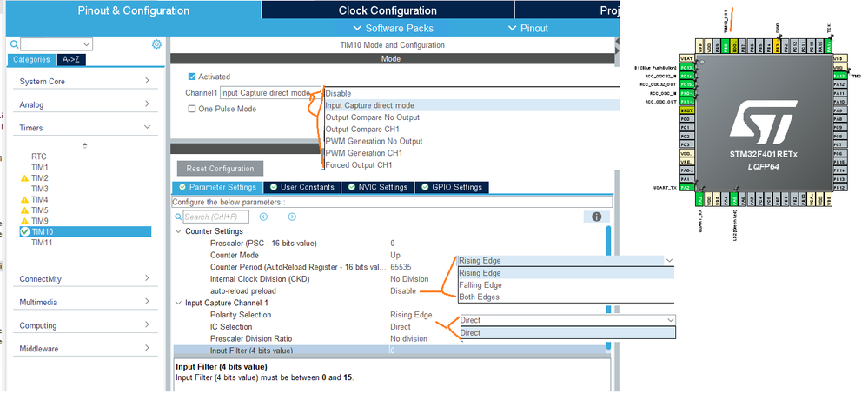
Task: Select pin PB12 on the chip
Action: click(840, 187)
